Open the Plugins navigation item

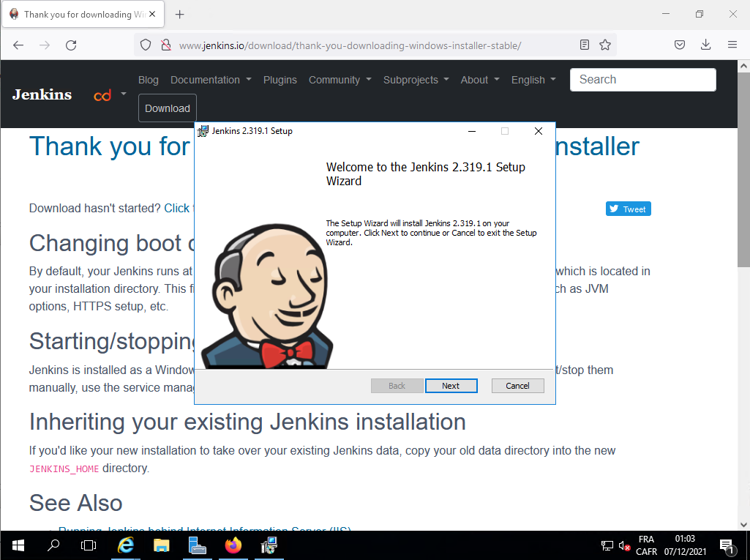(280, 80)
